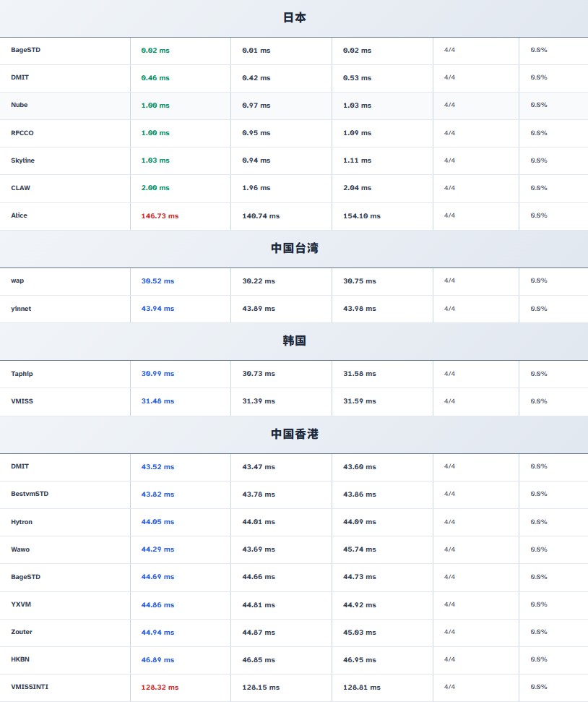Image resolution: width=588 pixels, height=702 pixels.
Task: Click the 韩国 section header
Action: 294,341
